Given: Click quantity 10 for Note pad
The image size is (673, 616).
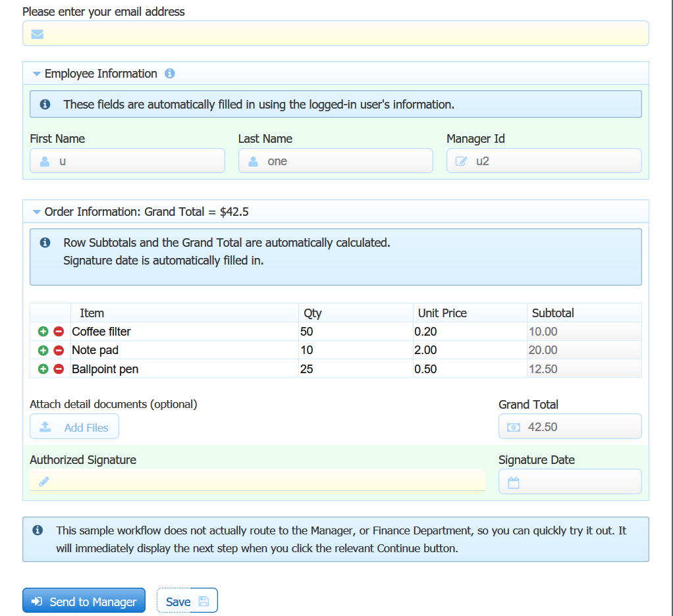Looking at the screenshot, I should [x=356, y=350].
